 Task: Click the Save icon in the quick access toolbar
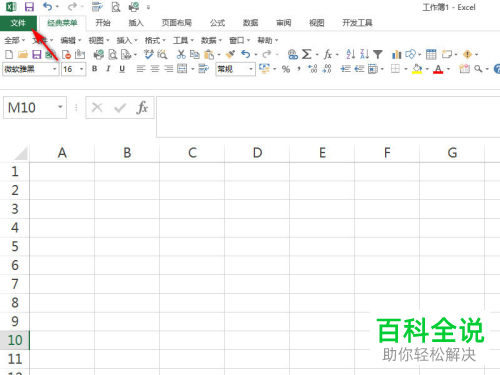(29, 7)
